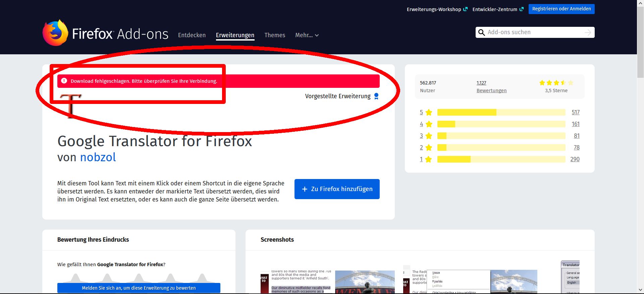Click the Vorgestellte Erweiterung badge icon

tap(376, 96)
